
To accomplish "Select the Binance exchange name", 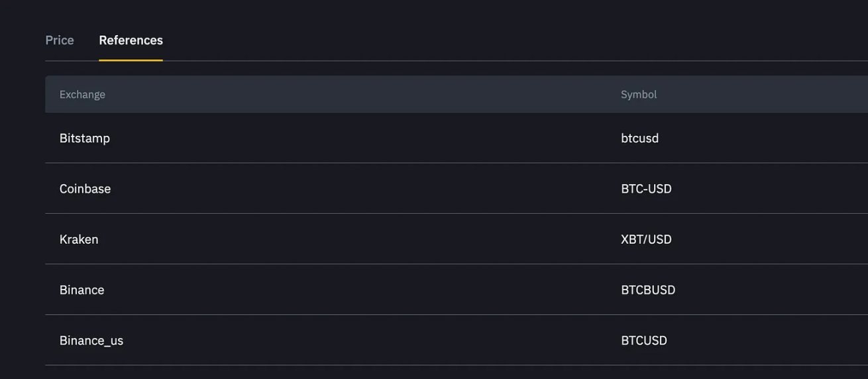I will coord(81,290).
